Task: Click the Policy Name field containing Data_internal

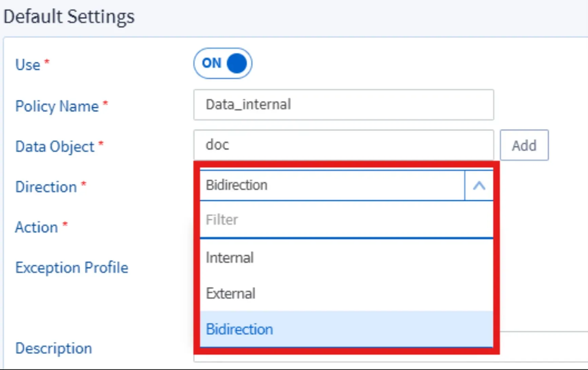Action: coord(344,105)
